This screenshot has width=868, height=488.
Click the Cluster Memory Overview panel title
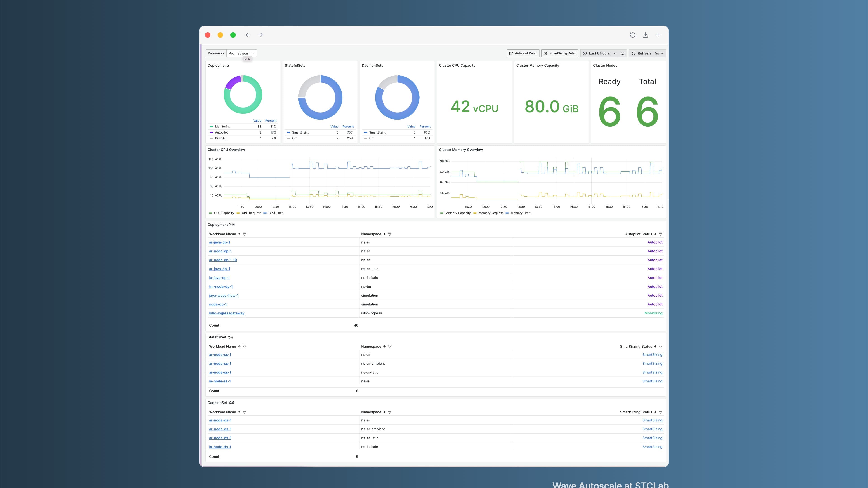(461, 150)
